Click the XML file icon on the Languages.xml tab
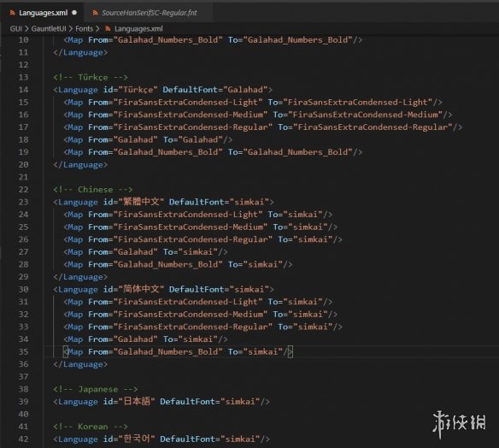 tap(12, 13)
